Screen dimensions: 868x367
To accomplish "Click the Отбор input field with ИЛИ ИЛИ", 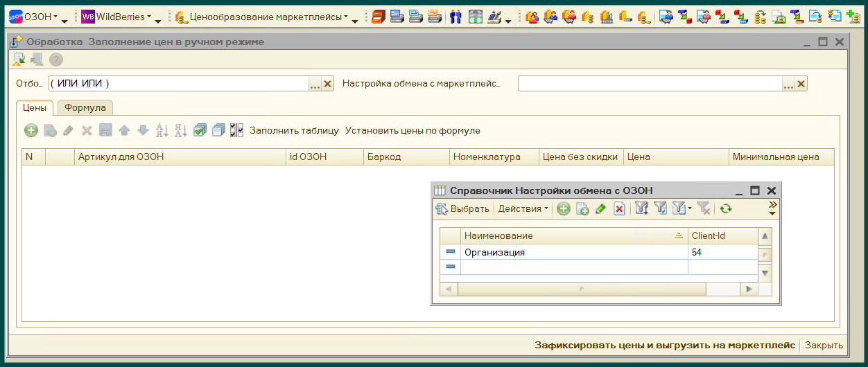I will click(x=178, y=84).
